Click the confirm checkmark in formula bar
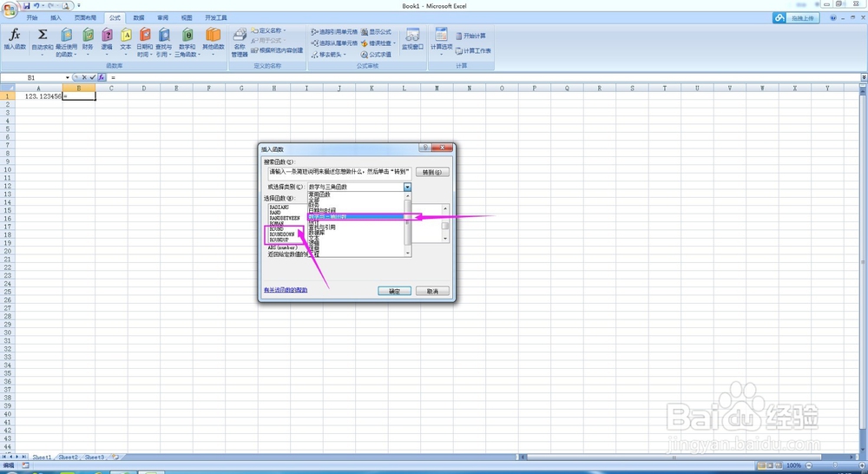The image size is (868, 474). click(93, 77)
